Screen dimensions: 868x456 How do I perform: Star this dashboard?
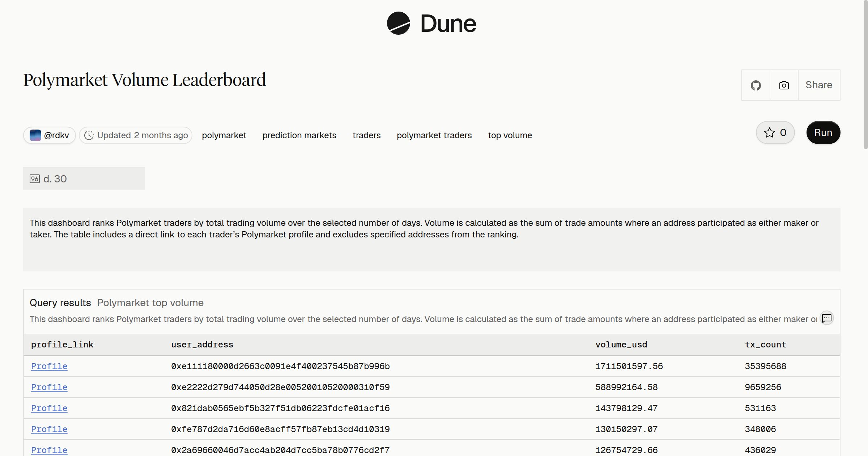(775, 132)
